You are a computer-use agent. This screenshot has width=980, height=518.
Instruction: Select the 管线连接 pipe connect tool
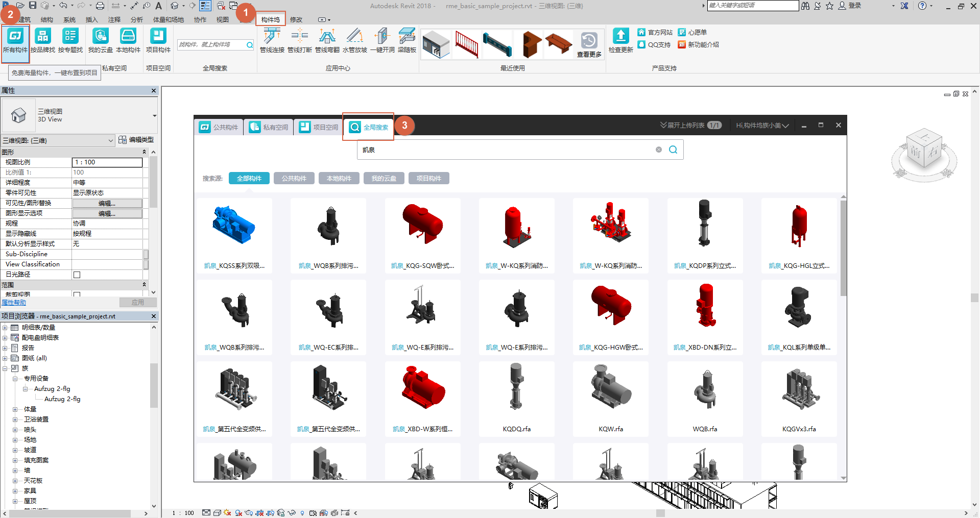click(272, 41)
